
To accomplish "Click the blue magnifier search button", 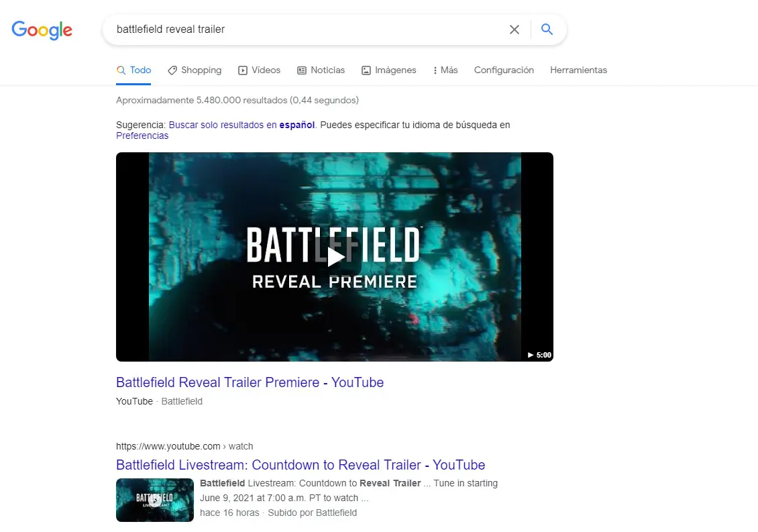I will point(547,29).
